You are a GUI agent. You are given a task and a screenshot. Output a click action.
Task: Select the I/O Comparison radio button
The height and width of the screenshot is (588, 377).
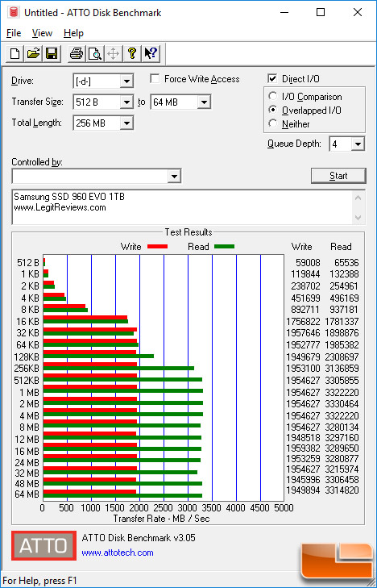click(x=272, y=96)
